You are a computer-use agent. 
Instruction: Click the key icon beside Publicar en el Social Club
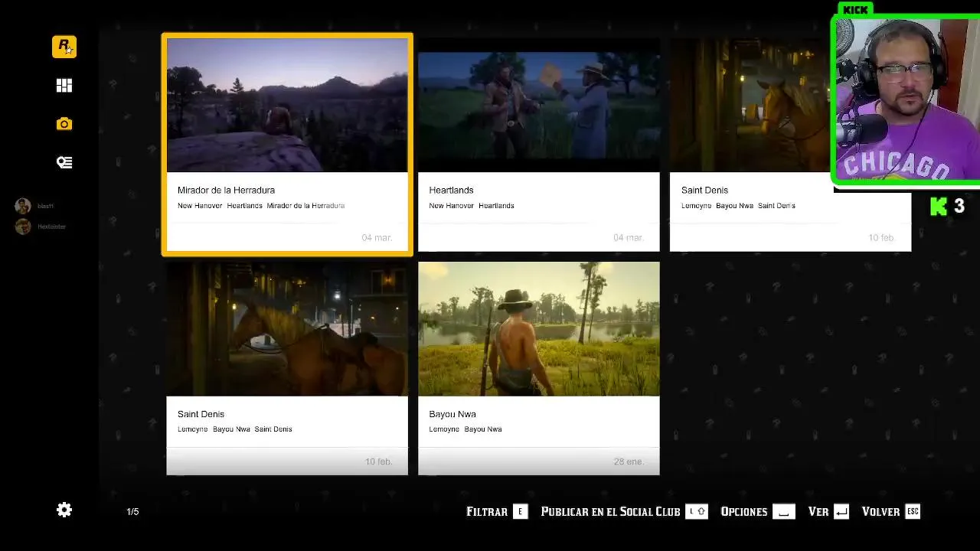click(696, 511)
